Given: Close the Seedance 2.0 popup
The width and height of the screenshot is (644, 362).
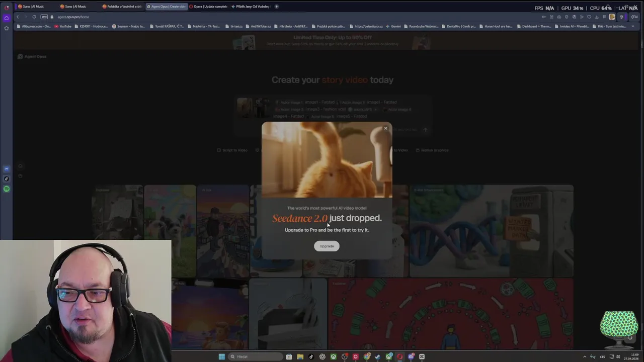Looking at the screenshot, I should [386, 128].
